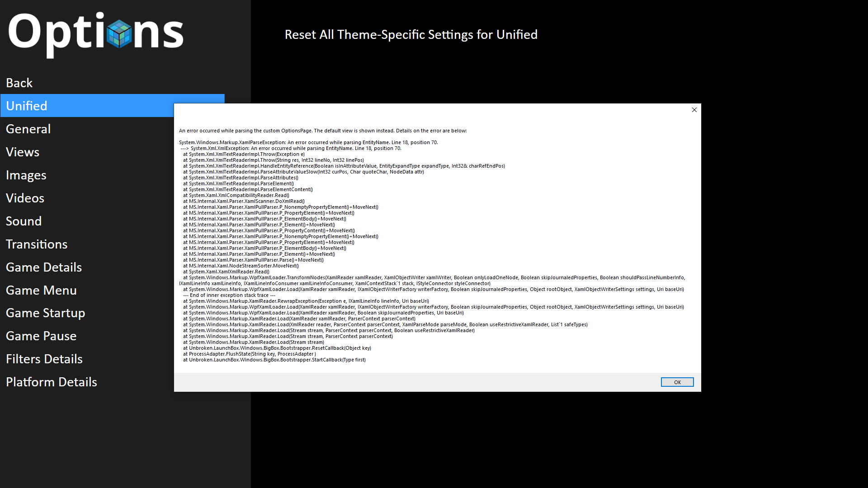Click the error summary line about OptionsPage

(x=323, y=131)
